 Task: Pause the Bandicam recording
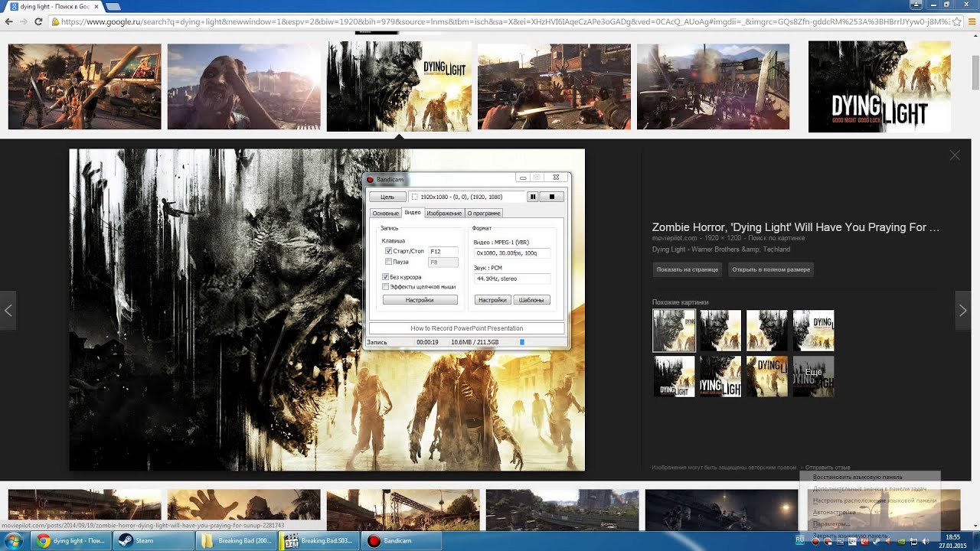coord(533,197)
